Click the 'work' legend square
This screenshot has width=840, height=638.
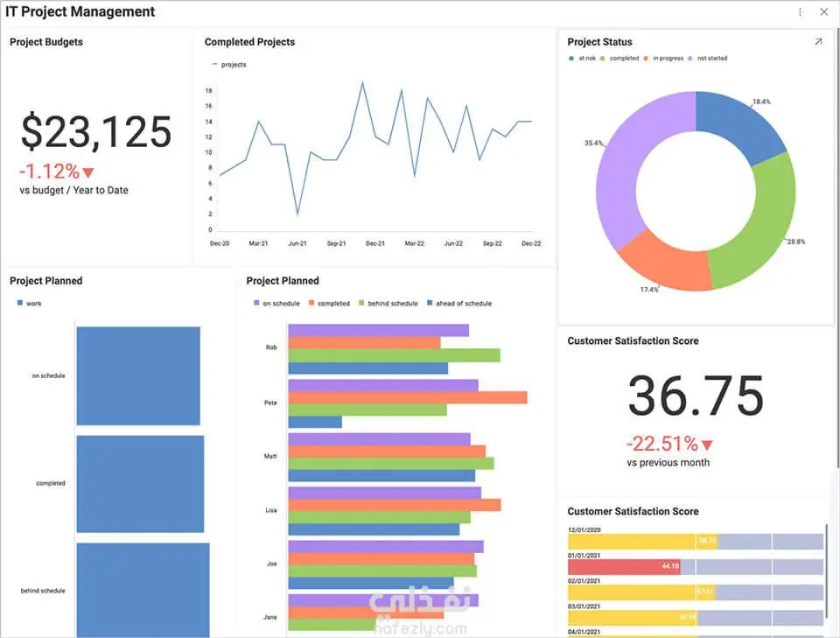(20, 303)
